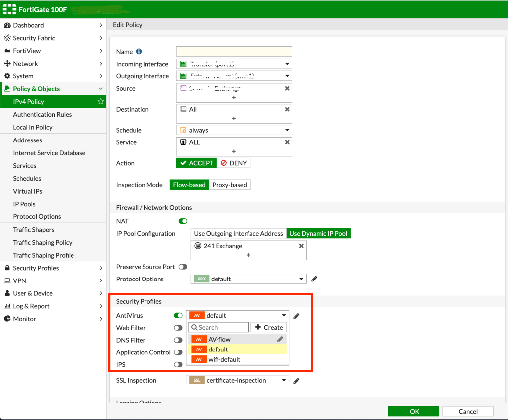The height and width of the screenshot is (420, 508).
Task: Turn on the IPS toggle
Action: pos(178,364)
